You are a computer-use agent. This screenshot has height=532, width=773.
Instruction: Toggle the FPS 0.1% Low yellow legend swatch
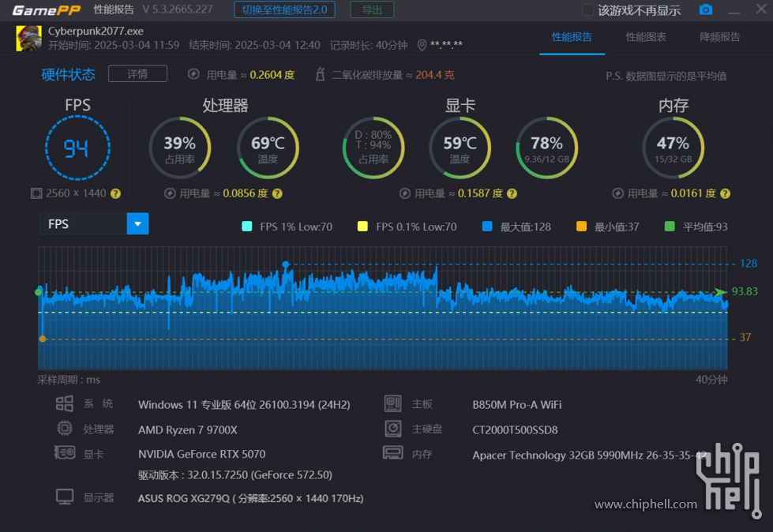click(362, 227)
